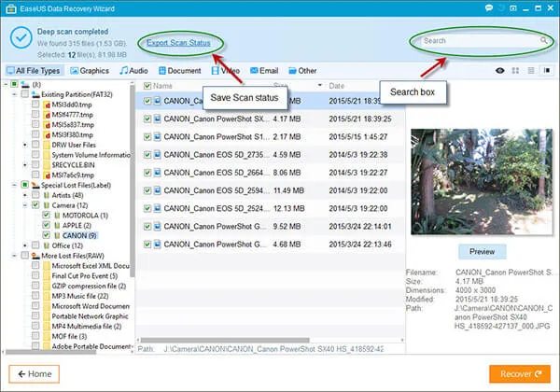
Task: Toggle the select-all checkbox beside Name header
Action: [x=145, y=85]
